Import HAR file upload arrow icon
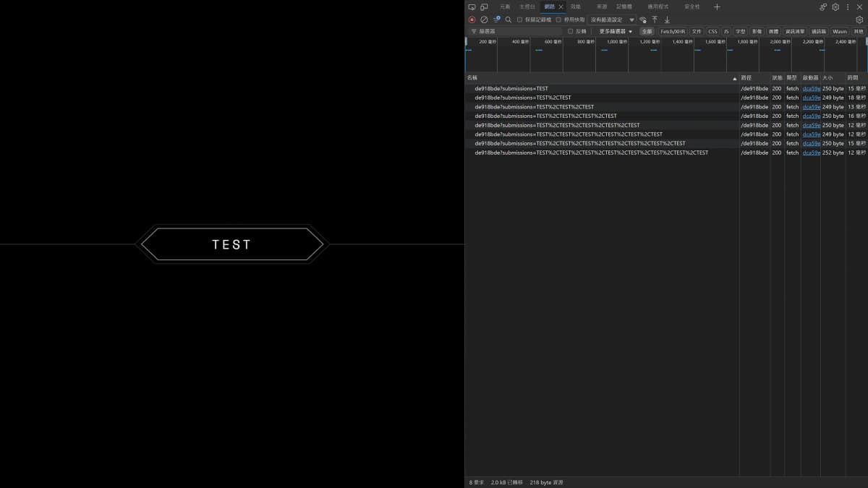 click(x=655, y=20)
